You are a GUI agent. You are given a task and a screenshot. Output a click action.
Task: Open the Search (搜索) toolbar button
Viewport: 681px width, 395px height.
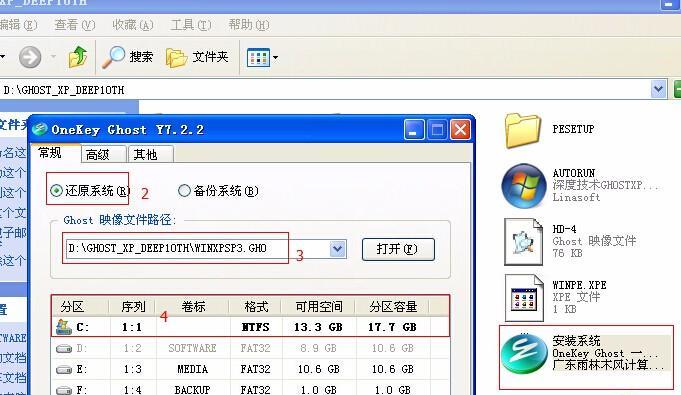pos(127,57)
